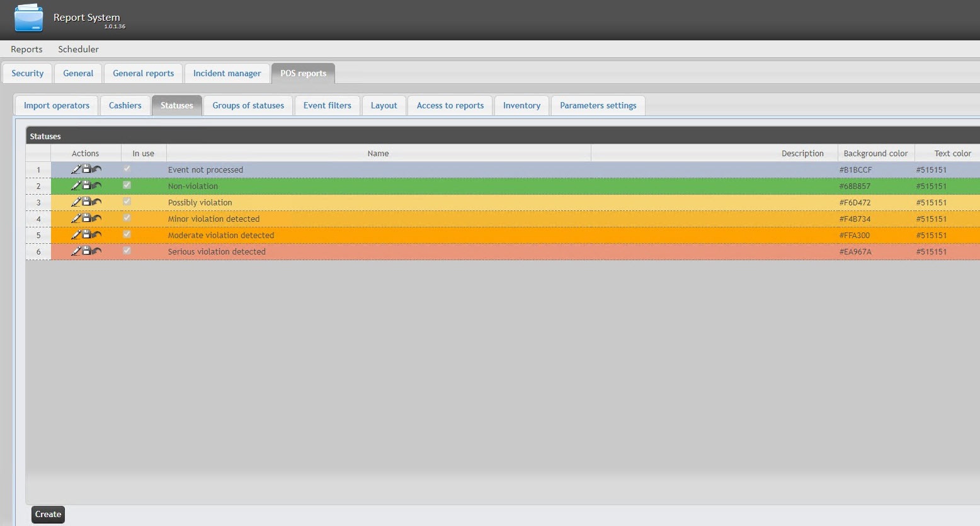Click undo arrow for Serious violation detected
The width and height of the screenshot is (980, 526).
tap(96, 251)
